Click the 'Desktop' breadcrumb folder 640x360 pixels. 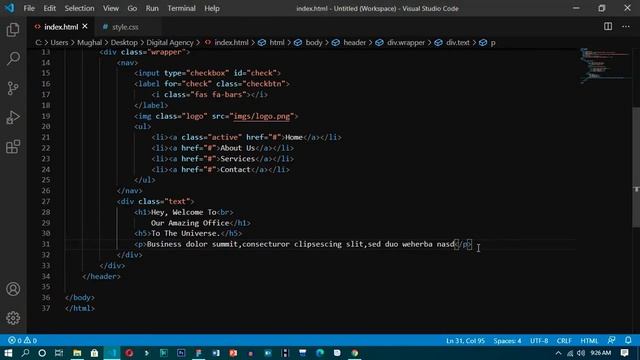(x=124, y=42)
